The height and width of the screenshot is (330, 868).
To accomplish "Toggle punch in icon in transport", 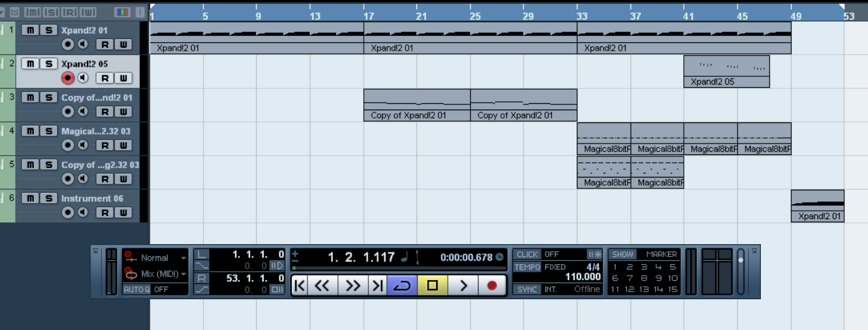I will [201, 265].
